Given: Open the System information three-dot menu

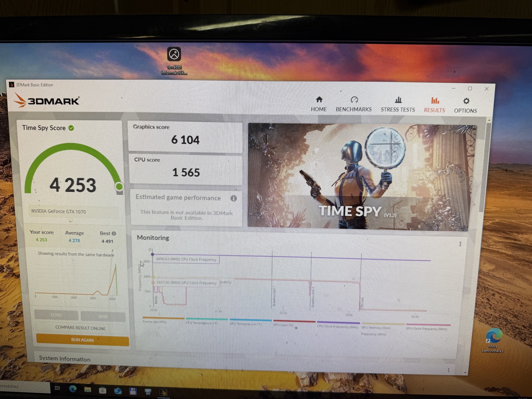Looking at the screenshot, I should [x=449, y=370].
